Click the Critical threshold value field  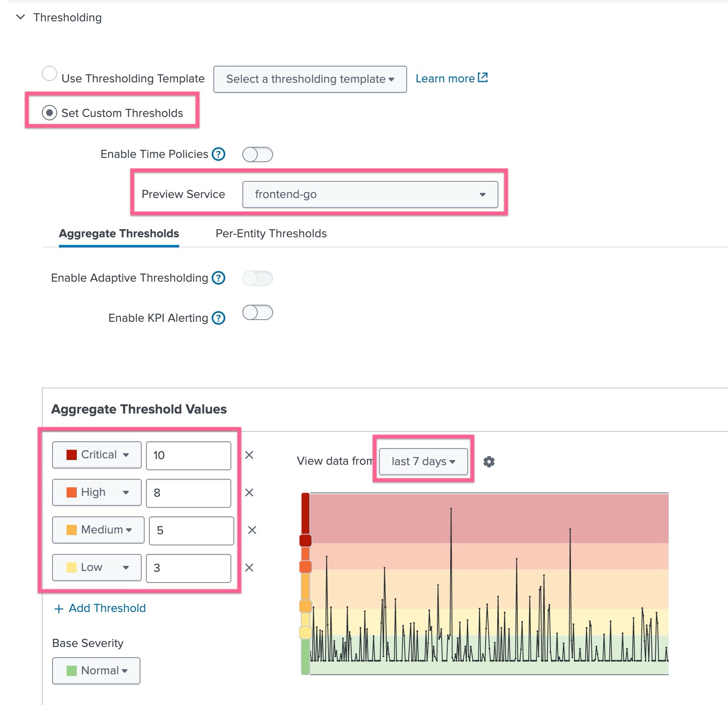click(x=189, y=456)
